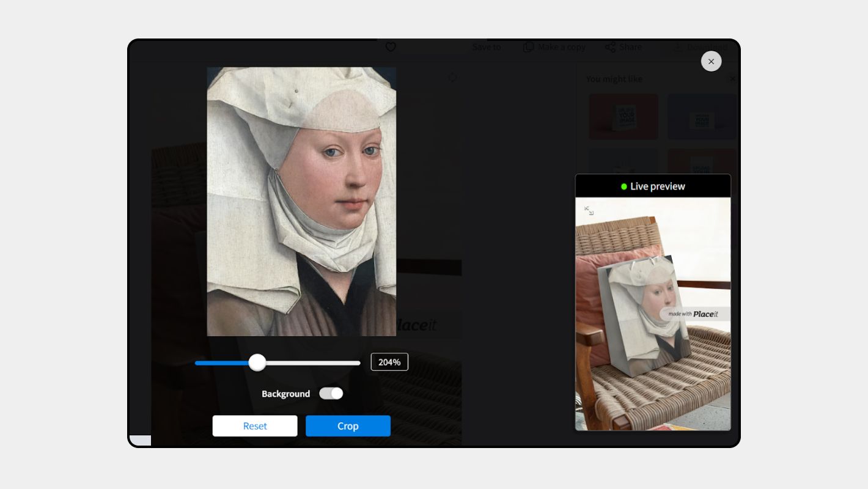Apply the crop with the Crop button

coord(348,426)
